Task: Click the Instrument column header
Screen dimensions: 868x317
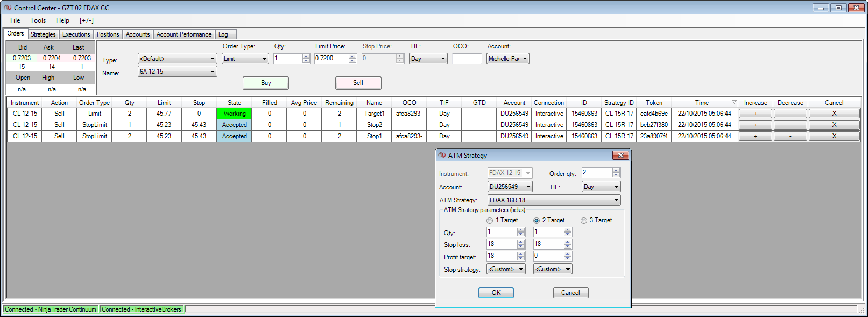Action: [x=25, y=103]
